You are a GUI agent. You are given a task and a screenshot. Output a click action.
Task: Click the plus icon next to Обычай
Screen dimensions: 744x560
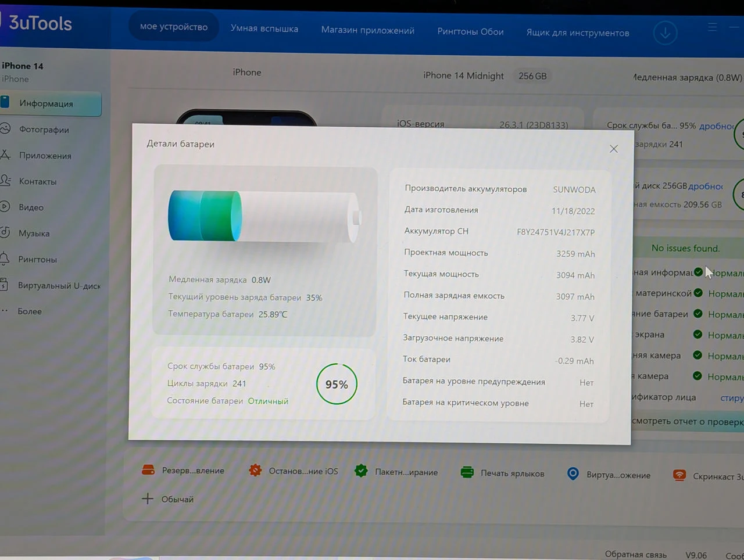pyautogui.click(x=148, y=498)
